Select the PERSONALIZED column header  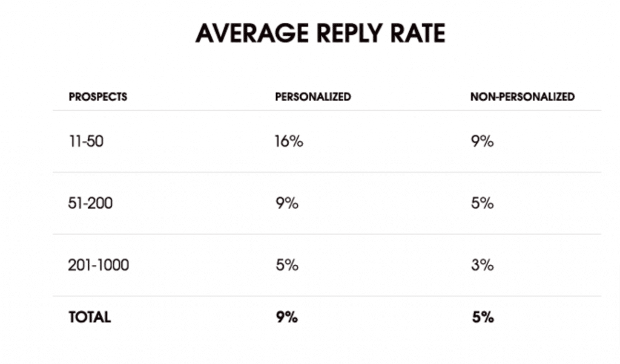[x=313, y=97]
